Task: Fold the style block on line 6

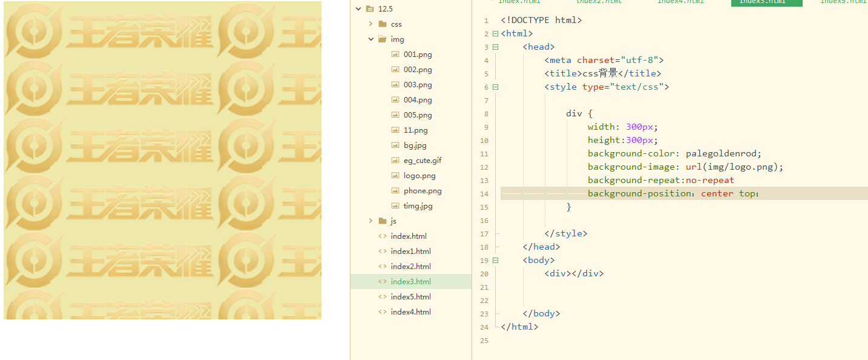Action: pyautogui.click(x=495, y=87)
